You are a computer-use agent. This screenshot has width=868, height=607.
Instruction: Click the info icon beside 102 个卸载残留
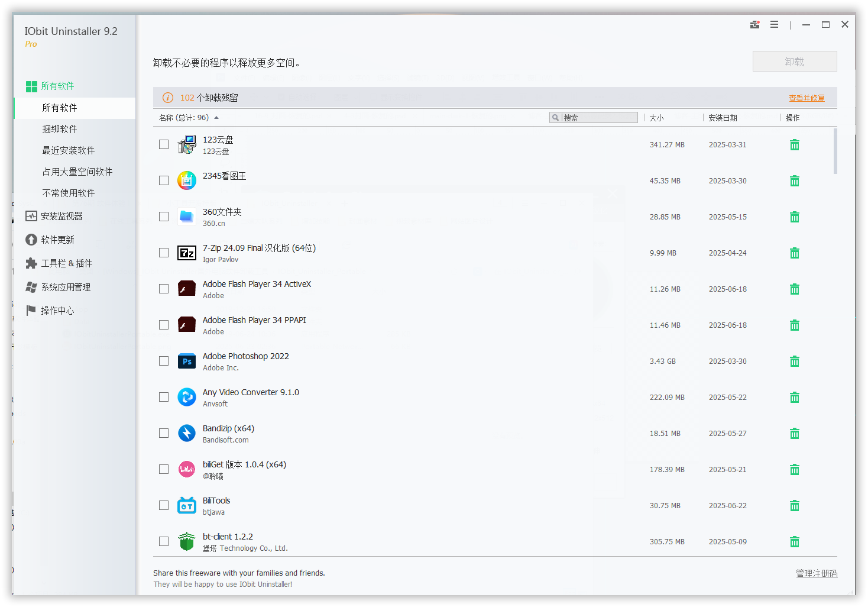pos(168,98)
